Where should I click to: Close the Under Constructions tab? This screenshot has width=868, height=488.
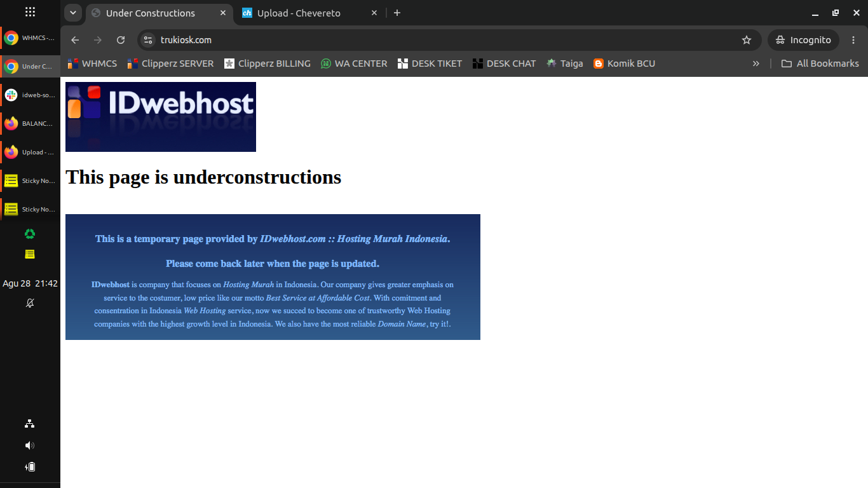pos(223,13)
